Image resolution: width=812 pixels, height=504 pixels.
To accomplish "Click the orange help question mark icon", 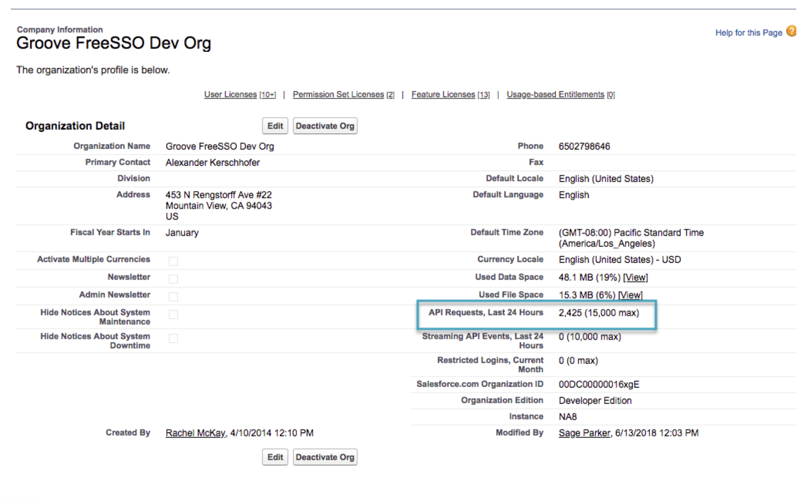I will tap(791, 31).
